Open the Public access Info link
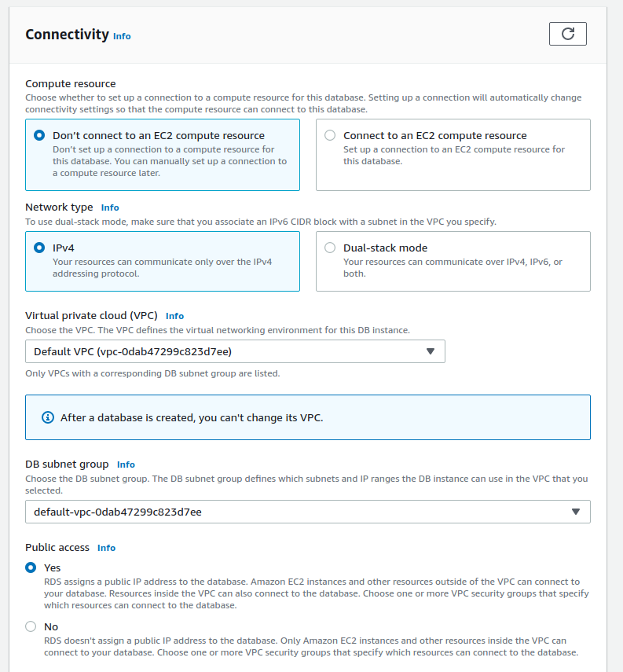The height and width of the screenshot is (672, 623). click(x=106, y=547)
